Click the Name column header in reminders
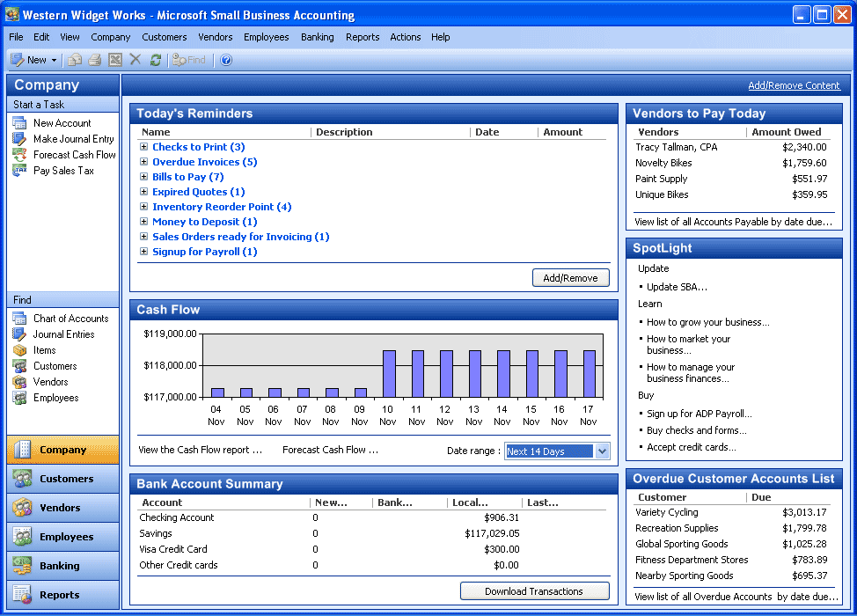 tap(156, 132)
